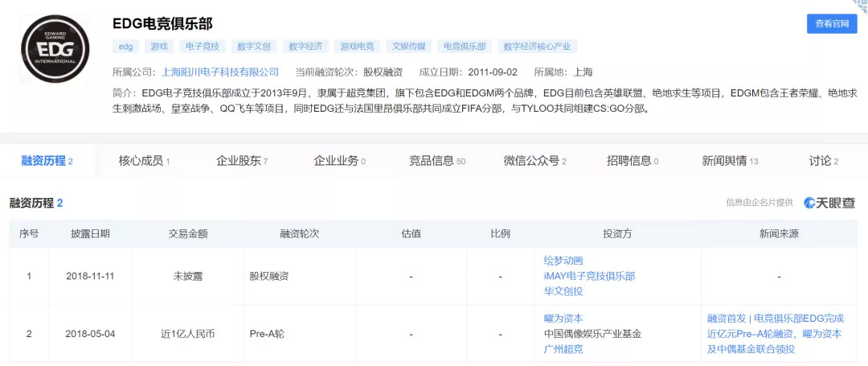Open the 查看官网 button
The height and width of the screenshot is (366, 868).
tap(832, 24)
